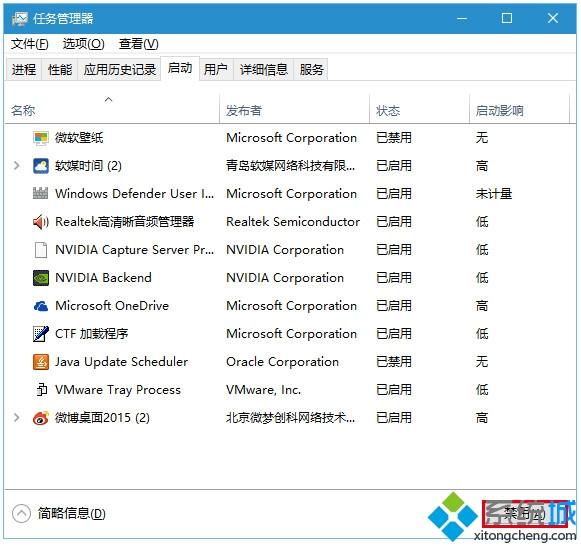
Task: Open the 选项(O) menu
Action: [83, 44]
